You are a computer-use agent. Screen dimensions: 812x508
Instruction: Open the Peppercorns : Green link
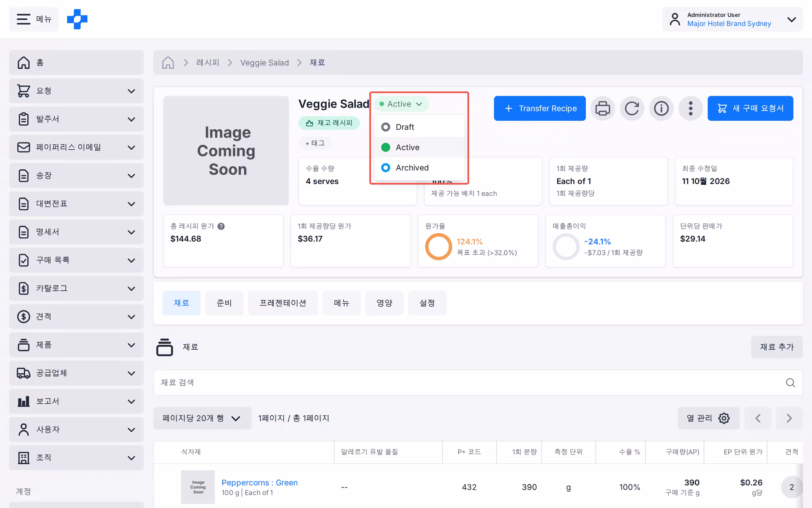pyautogui.click(x=259, y=482)
